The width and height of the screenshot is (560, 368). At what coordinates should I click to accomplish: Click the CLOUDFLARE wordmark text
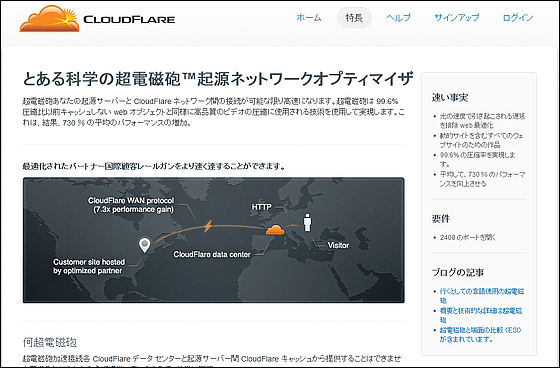(129, 19)
